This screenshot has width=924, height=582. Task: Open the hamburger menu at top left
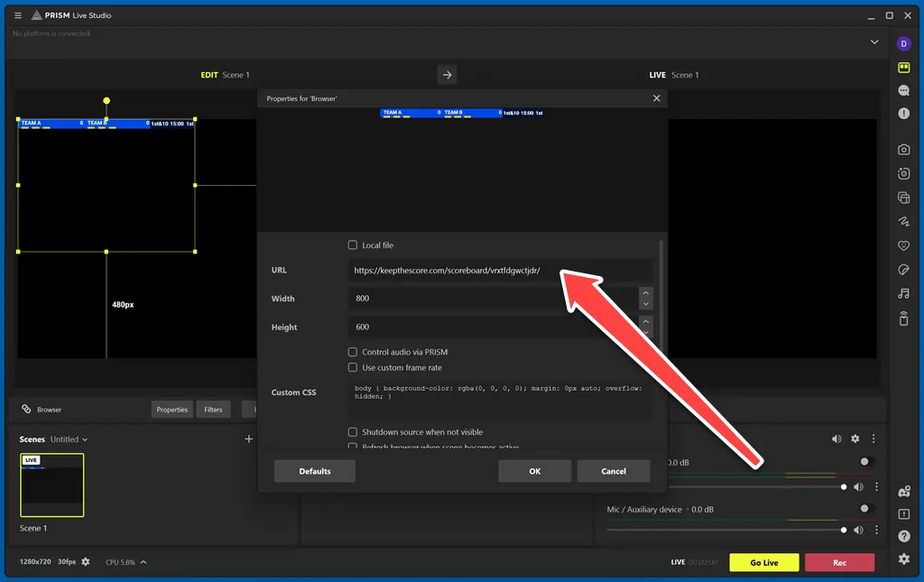(x=17, y=14)
